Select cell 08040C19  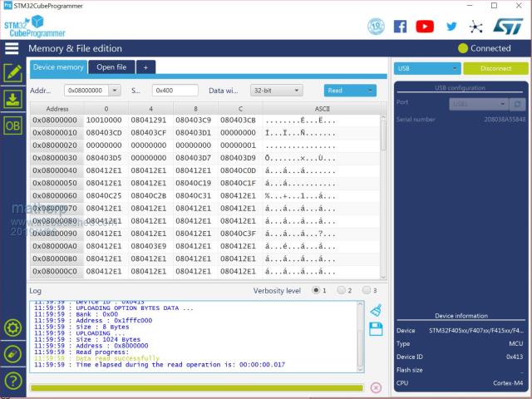tap(194, 183)
